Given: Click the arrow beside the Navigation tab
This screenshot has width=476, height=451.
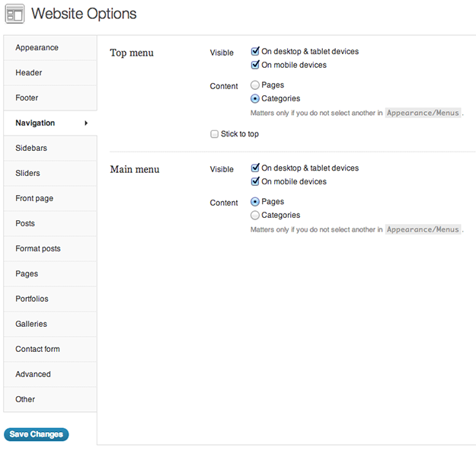Looking at the screenshot, I should pos(86,123).
